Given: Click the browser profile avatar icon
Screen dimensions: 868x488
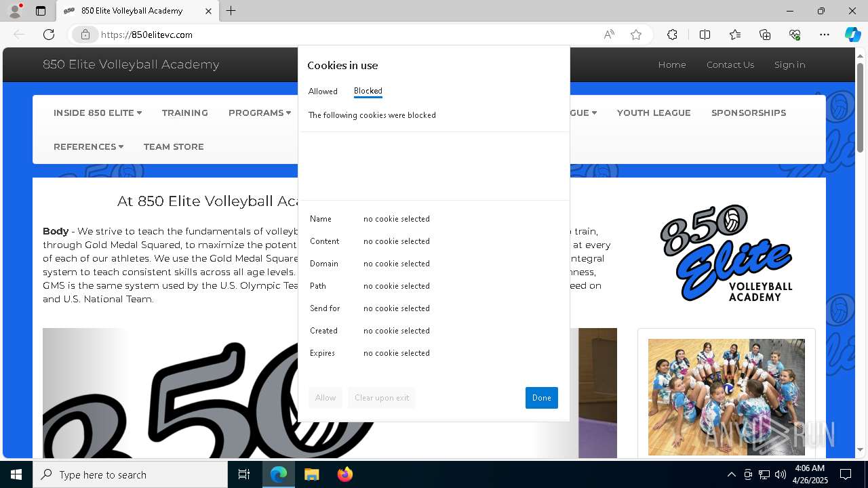Looking at the screenshot, I should tap(15, 11).
